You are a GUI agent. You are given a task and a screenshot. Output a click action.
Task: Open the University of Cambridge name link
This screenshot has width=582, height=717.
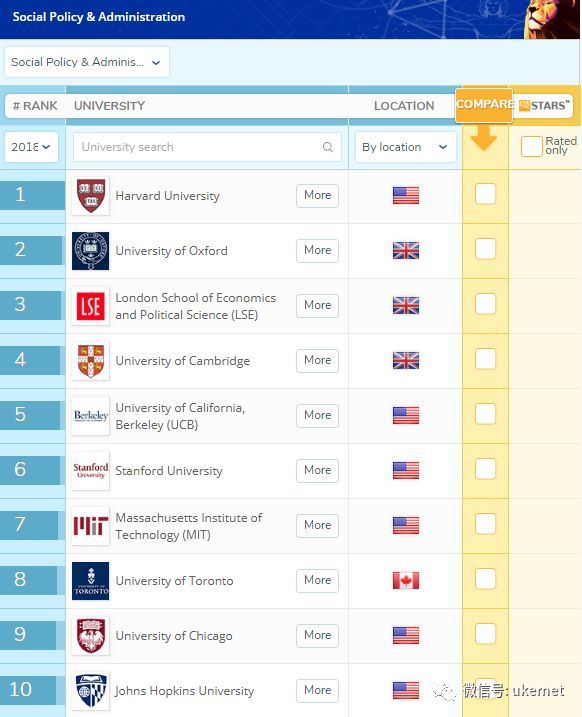coord(182,361)
